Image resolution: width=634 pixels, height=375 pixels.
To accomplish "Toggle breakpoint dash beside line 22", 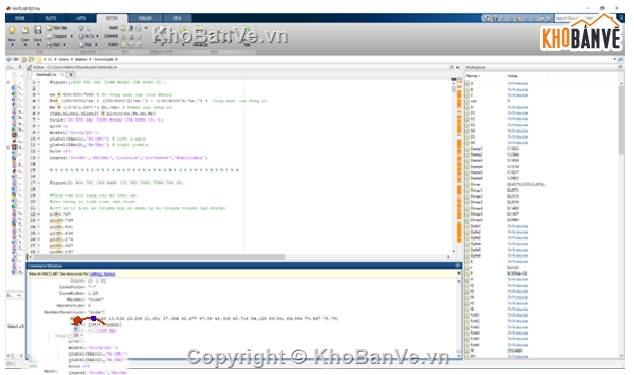I will tap(38, 214).
